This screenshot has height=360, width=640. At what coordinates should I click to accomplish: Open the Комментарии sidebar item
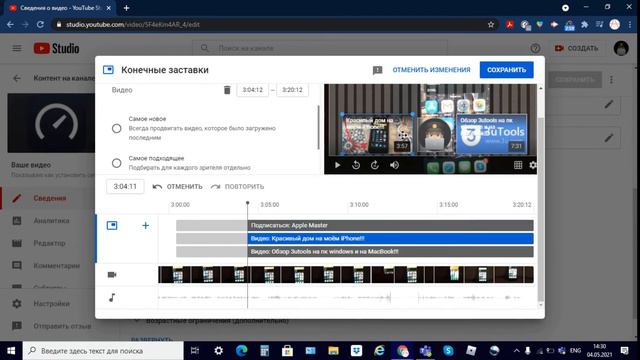point(48,266)
